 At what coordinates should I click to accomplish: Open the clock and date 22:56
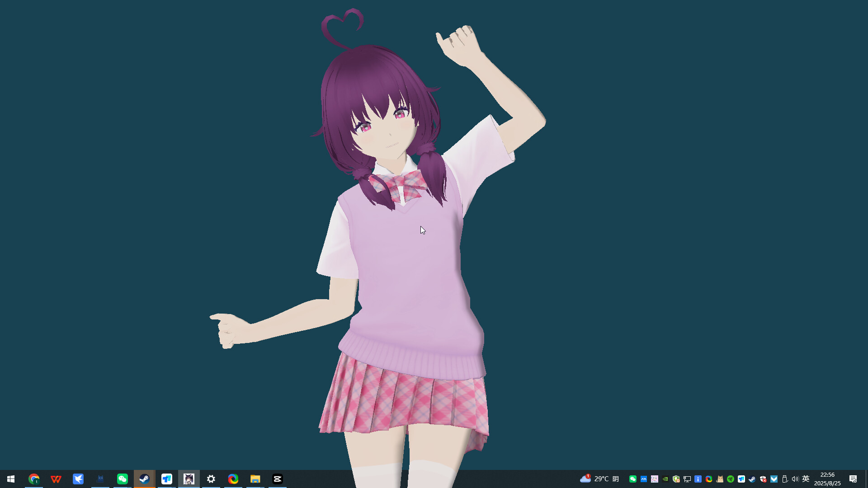point(827,479)
